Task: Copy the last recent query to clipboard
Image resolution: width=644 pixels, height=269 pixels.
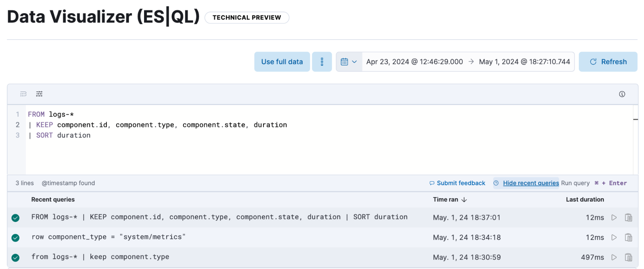Action: coord(628,257)
